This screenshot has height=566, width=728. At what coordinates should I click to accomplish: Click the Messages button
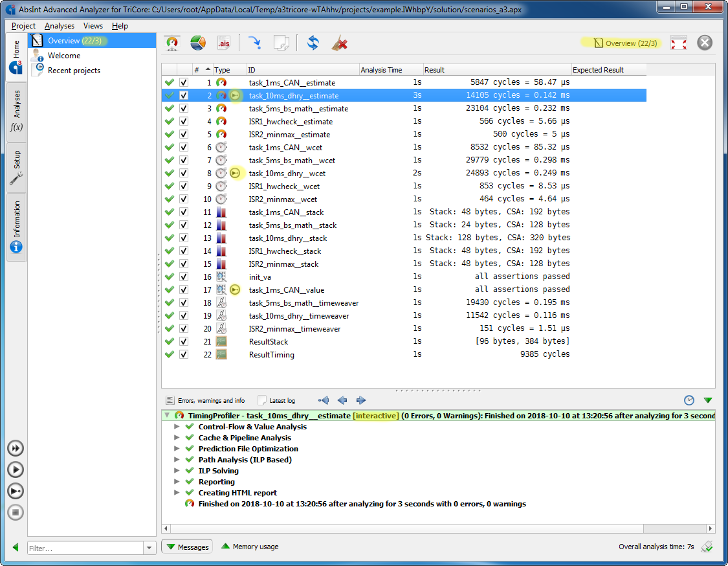(x=187, y=547)
